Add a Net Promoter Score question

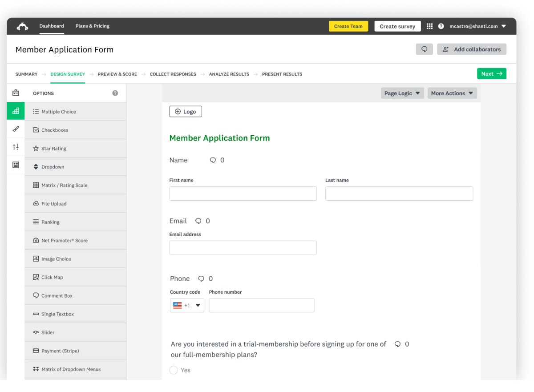click(x=75, y=240)
